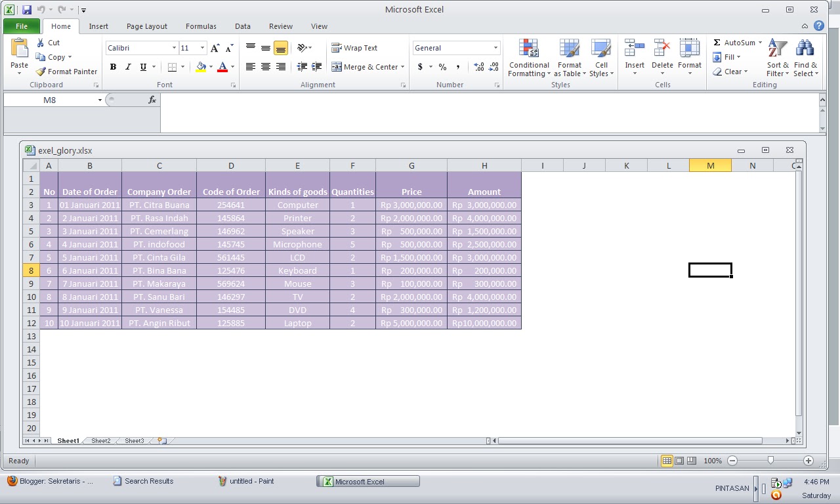Toggle Italic formatting

pos(128,67)
